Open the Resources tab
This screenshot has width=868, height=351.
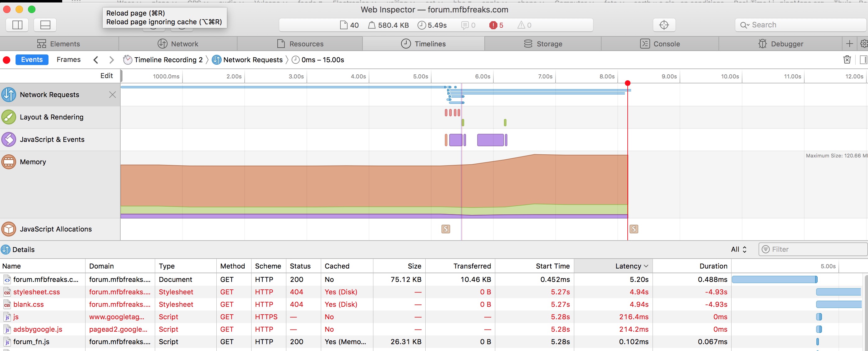(300, 44)
